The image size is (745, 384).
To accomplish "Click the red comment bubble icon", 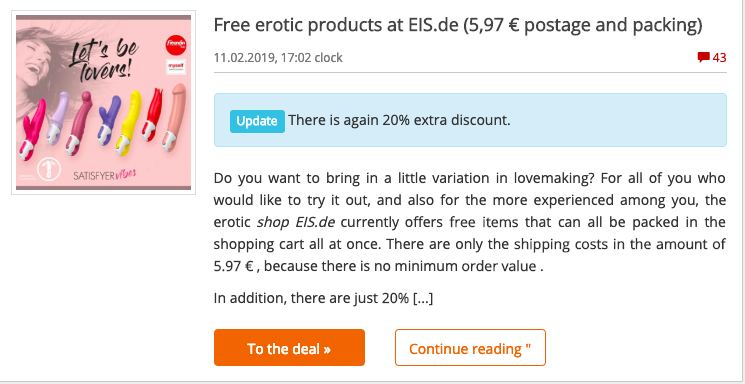I will tap(704, 58).
